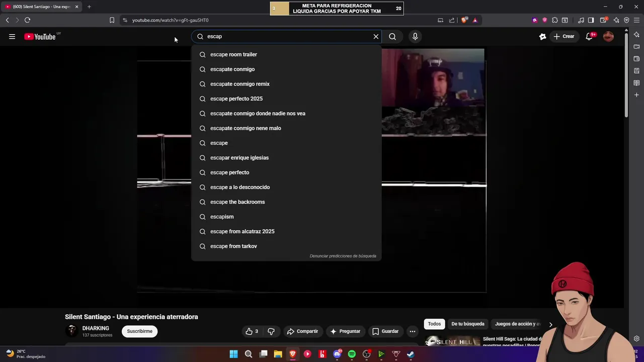Open the browser extensions puzzle icon

pyautogui.click(x=554, y=20)
